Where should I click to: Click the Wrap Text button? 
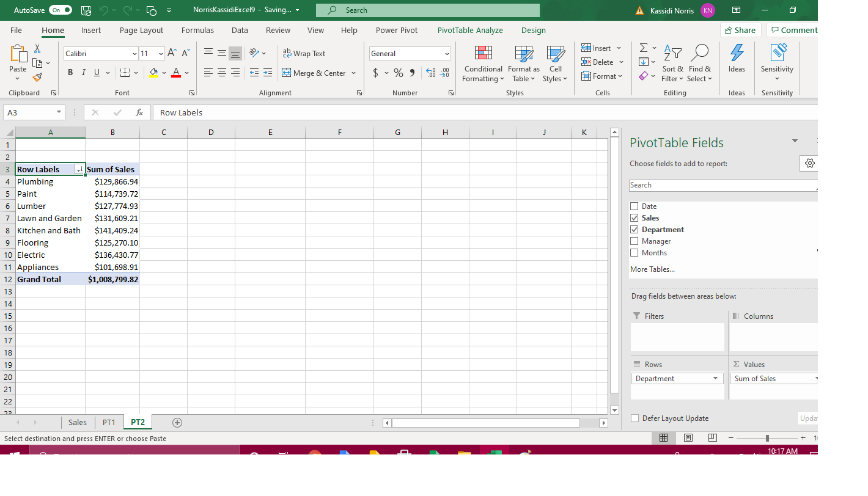click(304, 54)
